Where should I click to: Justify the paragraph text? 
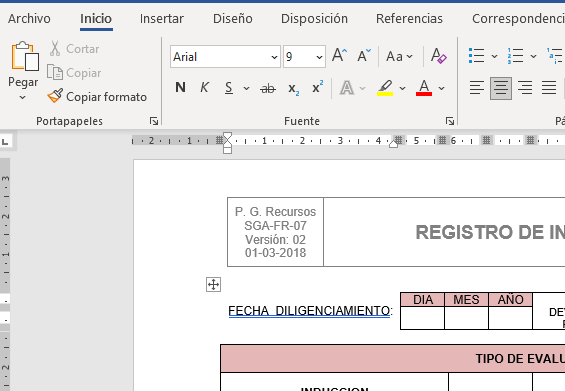(x=549, y=88)
